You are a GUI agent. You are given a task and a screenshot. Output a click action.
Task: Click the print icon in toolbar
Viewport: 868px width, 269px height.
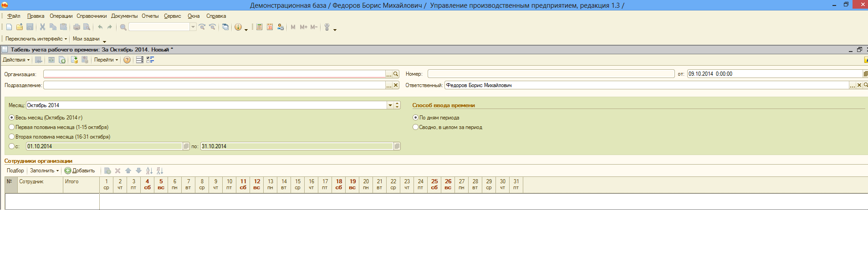coord(77,27)
